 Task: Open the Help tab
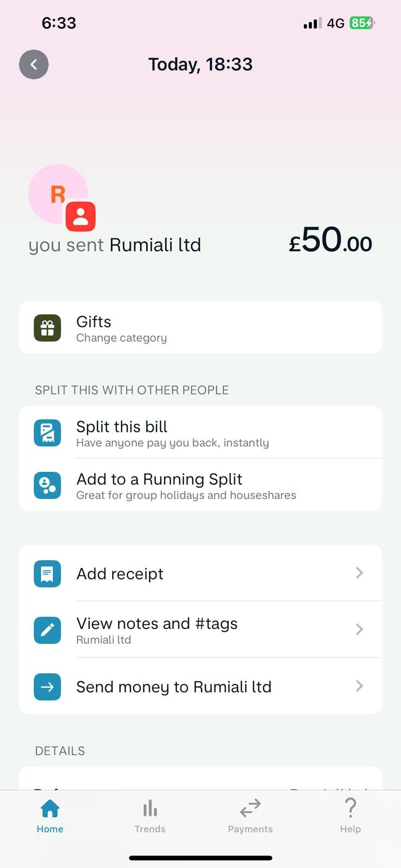point(351,816)
